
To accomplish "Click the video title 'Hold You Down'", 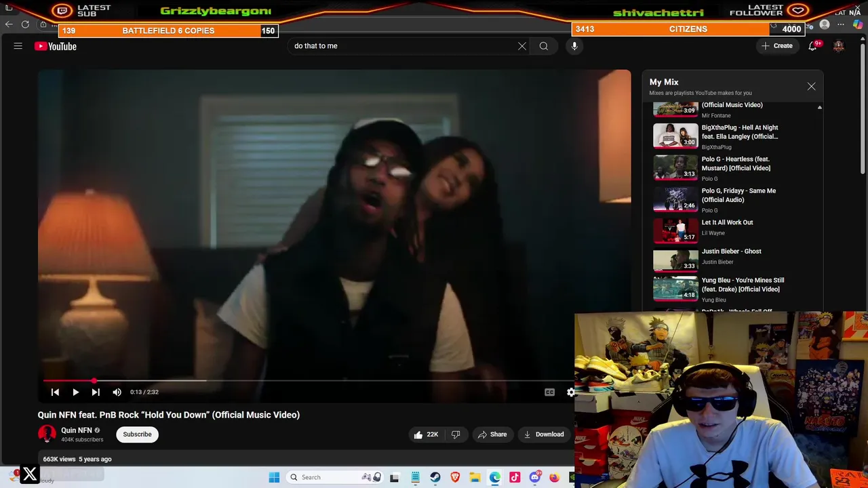I will coord(168,415).
